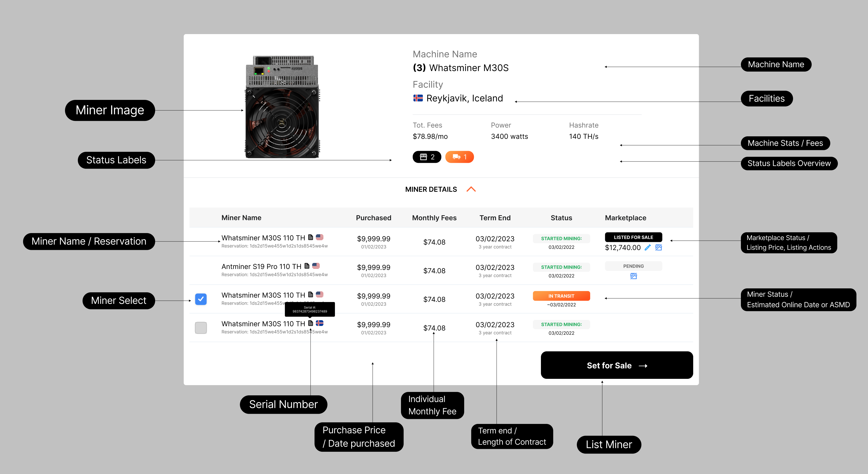Click the Power value 3400 watts

(x=509, y=136)
